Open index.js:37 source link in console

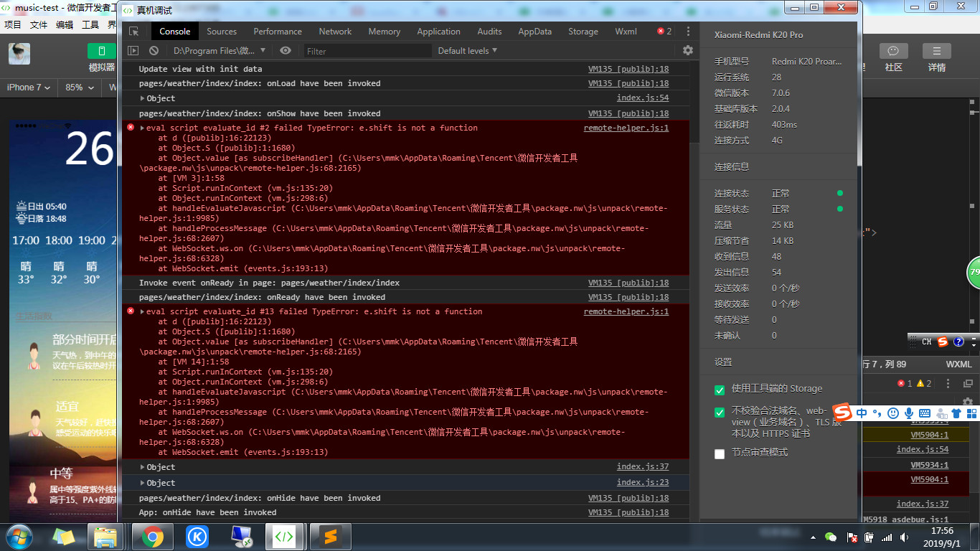click(643, 467)
